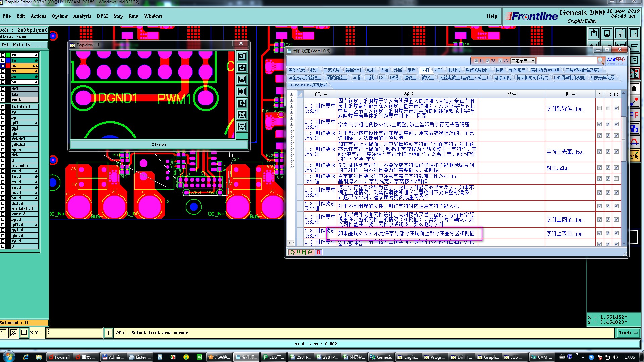Screen dimensions: 644x362
Task: Open the 极性.xls attachment link
Action: [x=557, y=168]
